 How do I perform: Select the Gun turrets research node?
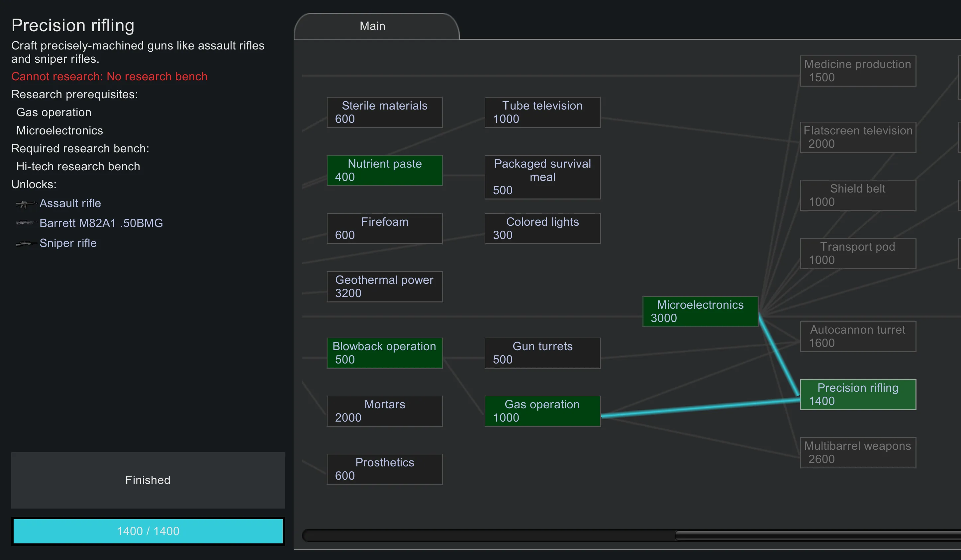coord(542,353)
